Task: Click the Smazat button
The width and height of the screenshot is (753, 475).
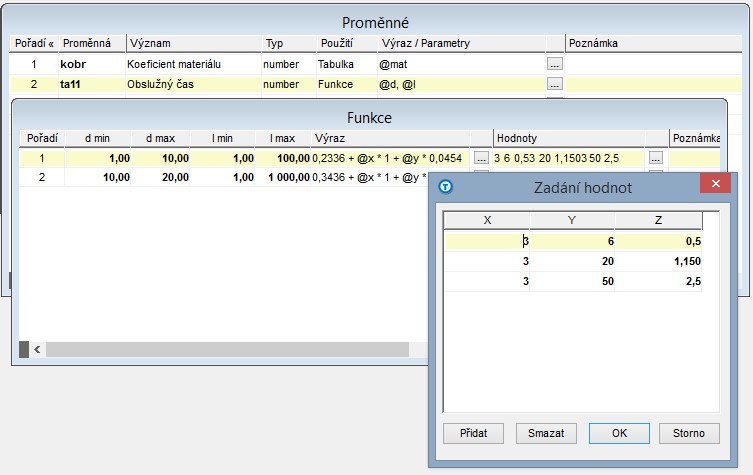Action: pyautogui.click(x=546, y=433)
